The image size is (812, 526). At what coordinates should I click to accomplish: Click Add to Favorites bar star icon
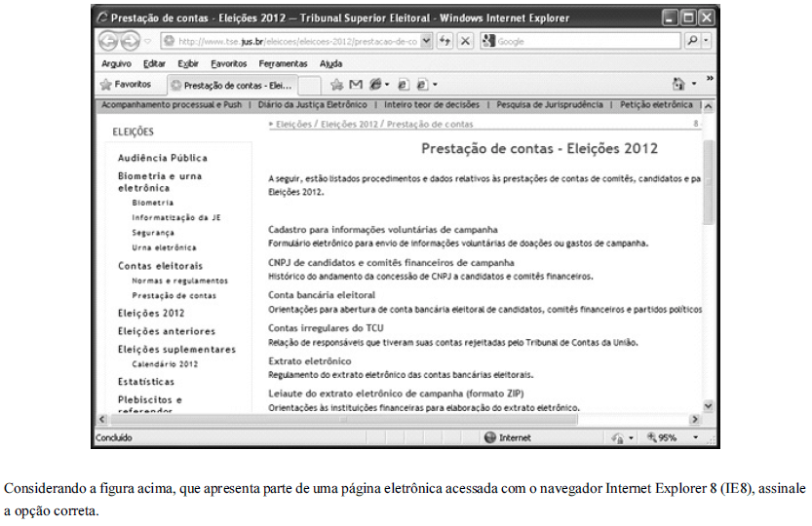point(337,85)
